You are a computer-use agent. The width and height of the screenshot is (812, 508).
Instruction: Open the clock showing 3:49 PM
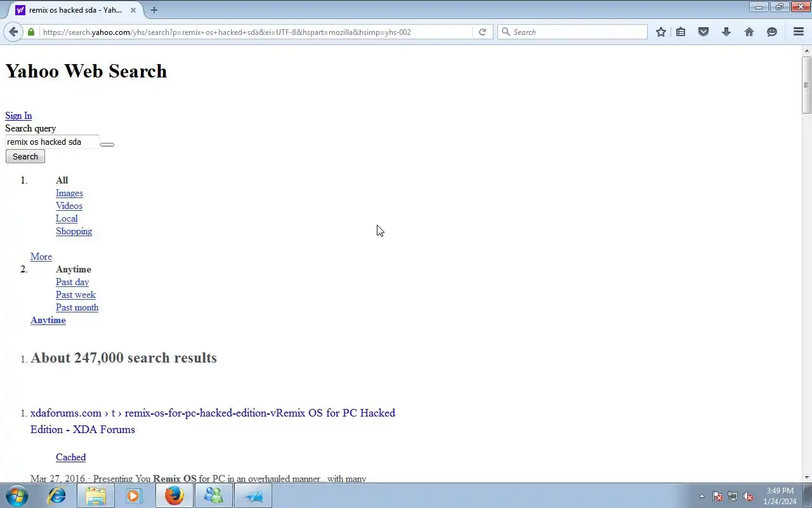coord(780,496)
